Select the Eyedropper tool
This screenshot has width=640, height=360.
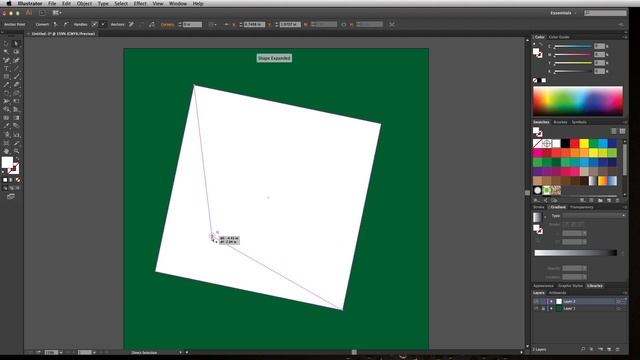point(7,126)
